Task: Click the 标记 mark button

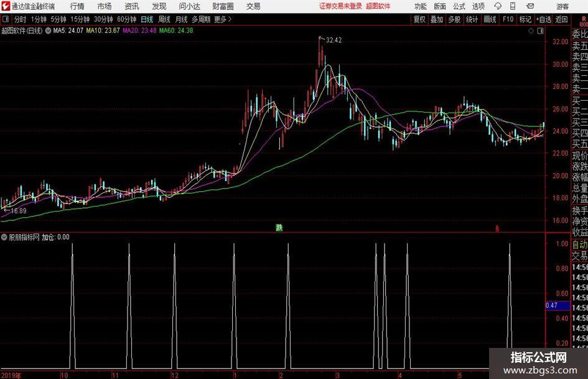Action: [x=525, y=19]
